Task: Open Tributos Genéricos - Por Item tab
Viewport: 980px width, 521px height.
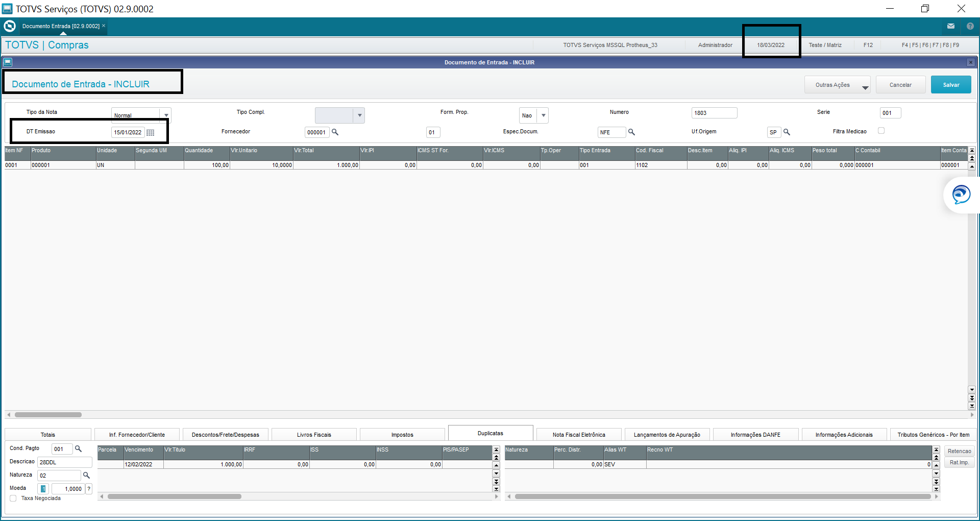Action: [x=934, y=435]
